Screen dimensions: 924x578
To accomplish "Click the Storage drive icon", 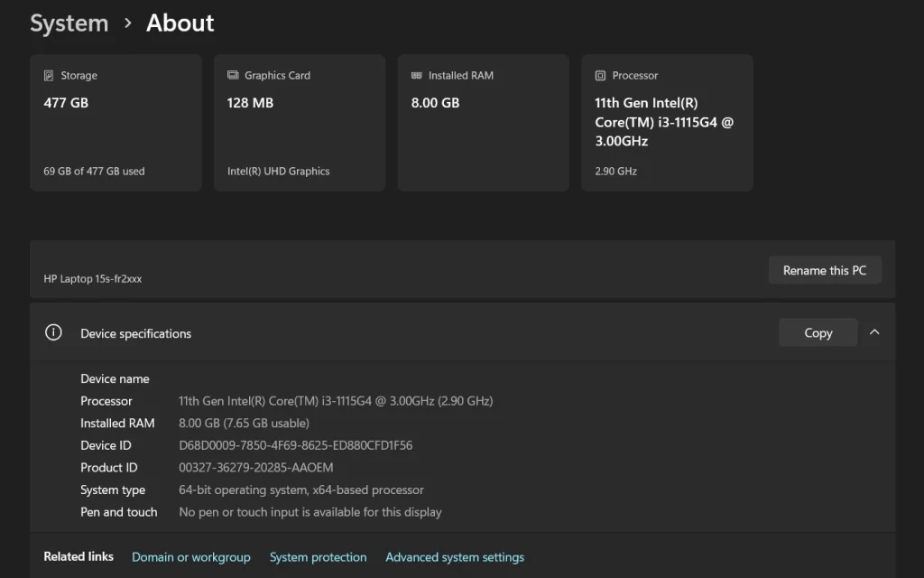I will coord(49,76).
